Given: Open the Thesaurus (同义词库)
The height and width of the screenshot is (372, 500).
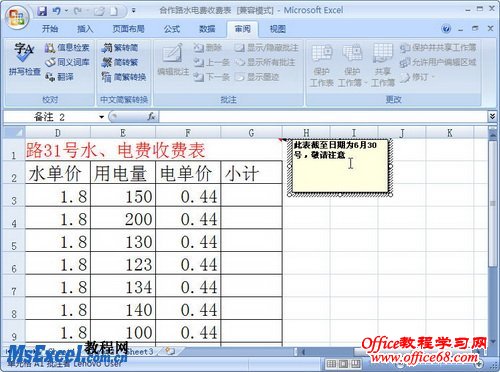Looking at the screenshot, I should 67,62.
